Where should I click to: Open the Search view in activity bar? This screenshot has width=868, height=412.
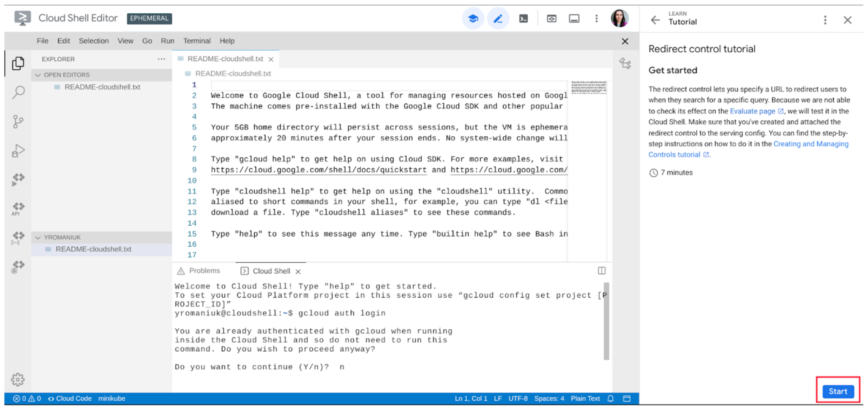click(x=18, y=92)
